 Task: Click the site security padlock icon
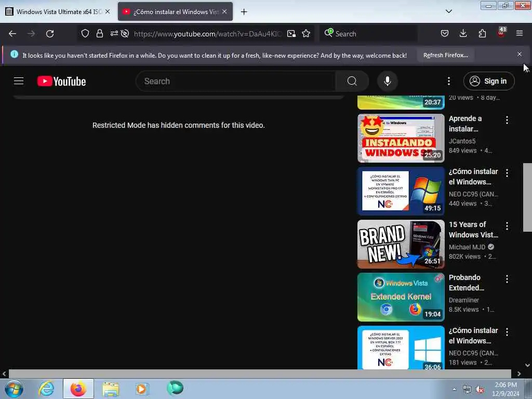(x=99, y=34)
